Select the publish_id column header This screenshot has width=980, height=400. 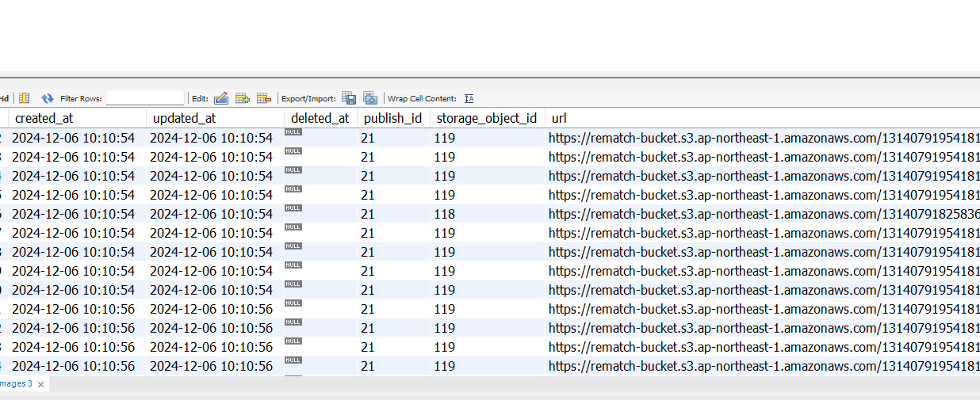click(x=392, y=118)
